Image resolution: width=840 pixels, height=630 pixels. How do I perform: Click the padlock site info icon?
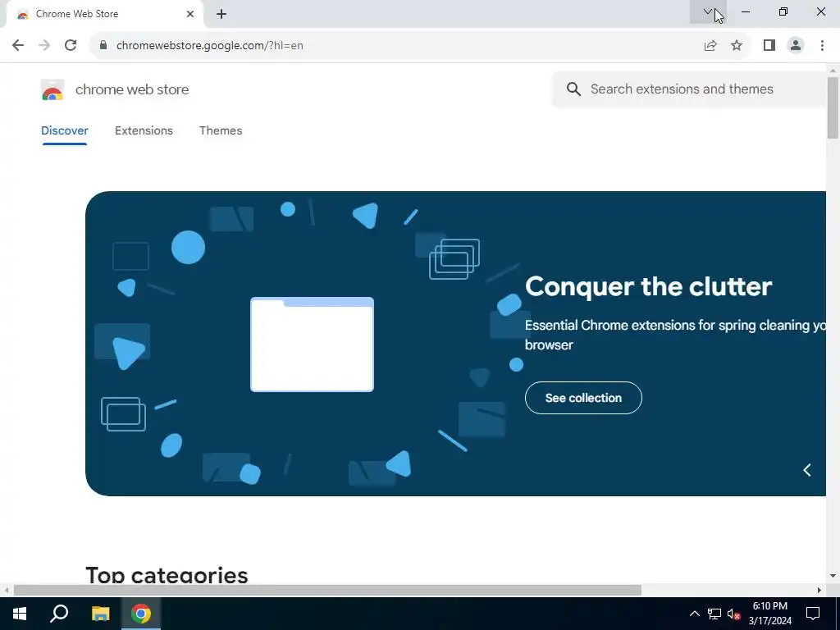tap(103, 46)
